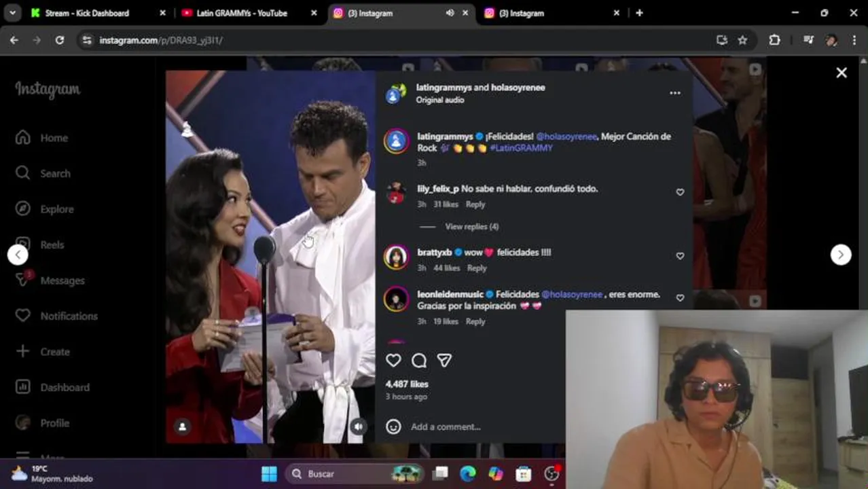Show tagged people icon on video

(182, 427)
